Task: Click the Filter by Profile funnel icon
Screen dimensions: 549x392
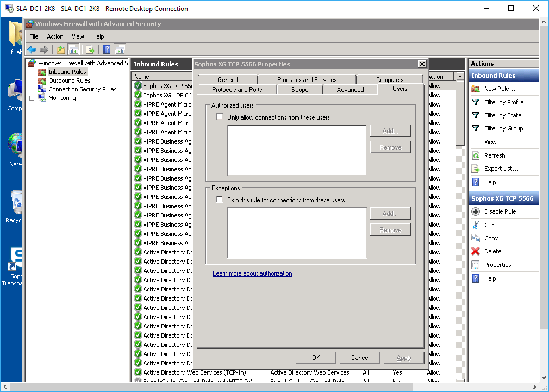Action: [x=476, y=102]
